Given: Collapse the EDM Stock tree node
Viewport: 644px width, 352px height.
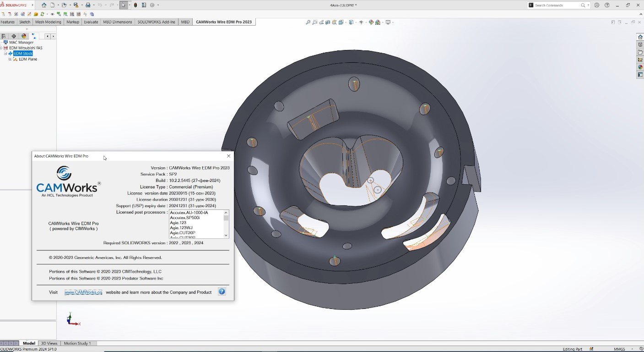Looking at the screenshot, I should pyautogui.click(x=5, y=54).
